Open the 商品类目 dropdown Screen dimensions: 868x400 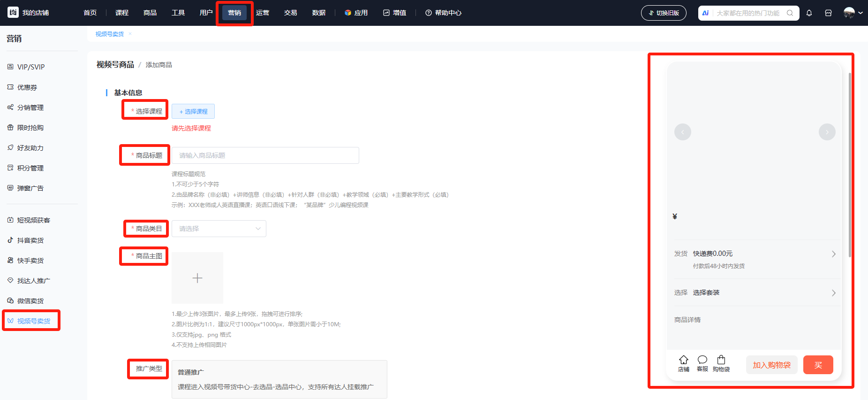[219, 229]
